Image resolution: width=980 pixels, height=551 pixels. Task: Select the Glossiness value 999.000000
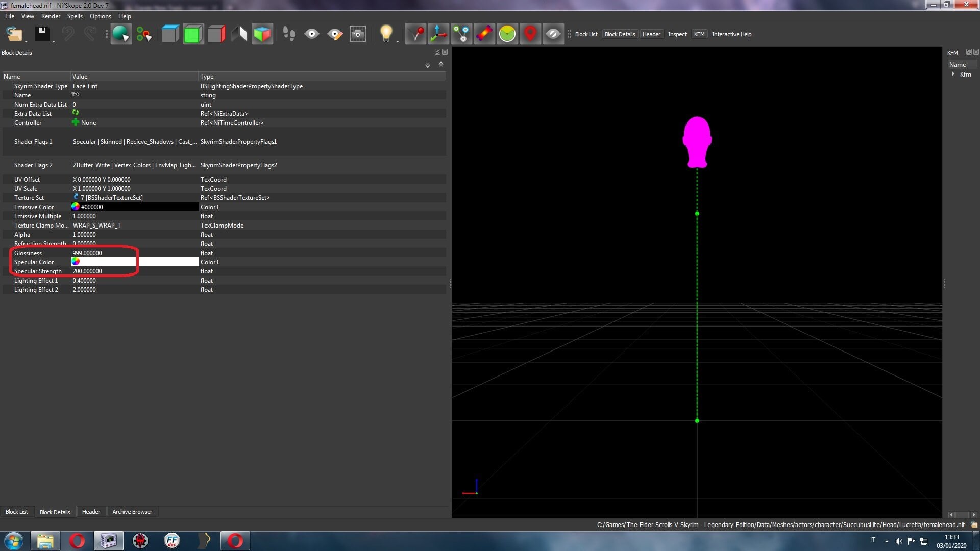(87, 253)
